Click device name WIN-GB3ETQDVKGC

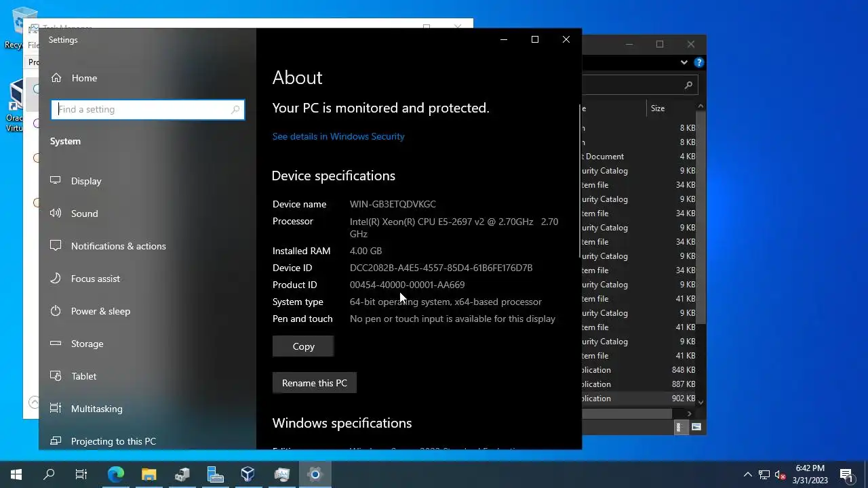click(x=393, y=204)
